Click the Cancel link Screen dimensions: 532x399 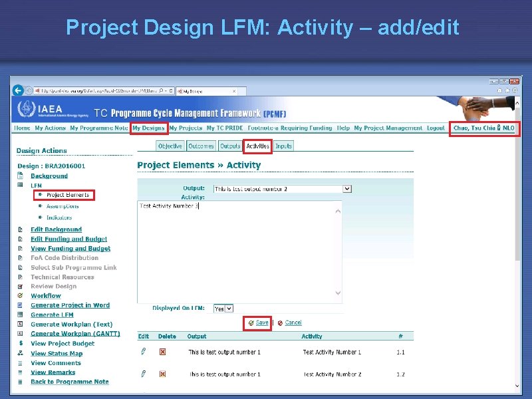click(293, 323)
